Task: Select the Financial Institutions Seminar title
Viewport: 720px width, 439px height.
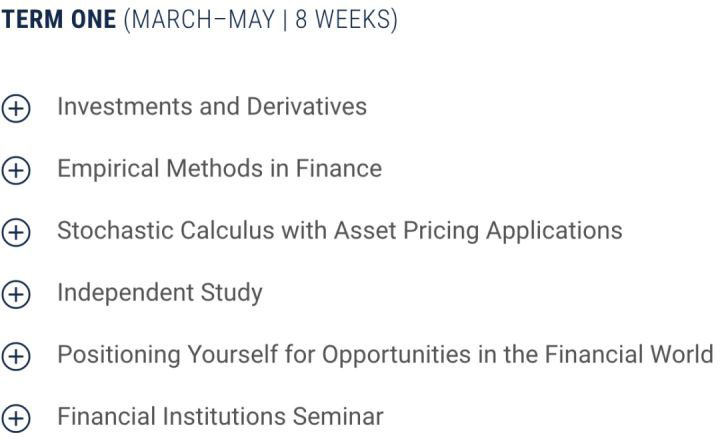Action: coord(219,417)
